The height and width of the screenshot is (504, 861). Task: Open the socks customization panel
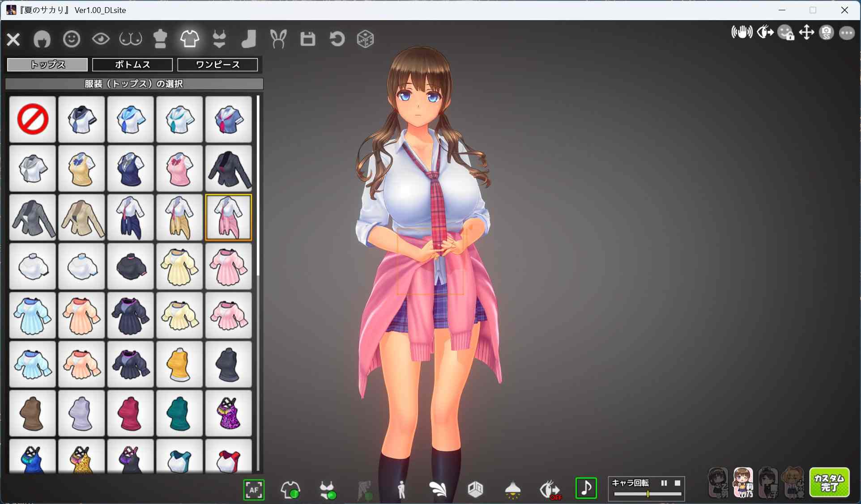(249, 39)
